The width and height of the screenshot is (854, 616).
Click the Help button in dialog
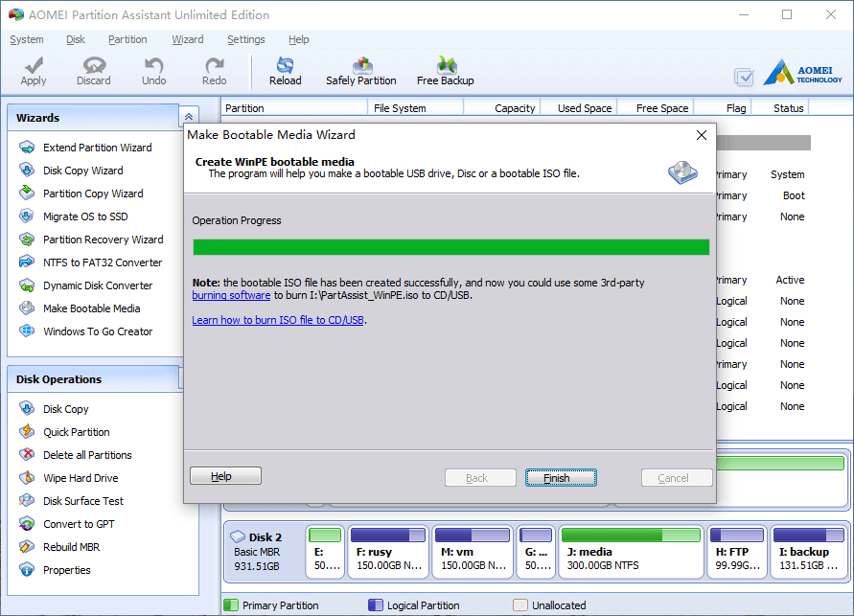(x=225, y=476)
